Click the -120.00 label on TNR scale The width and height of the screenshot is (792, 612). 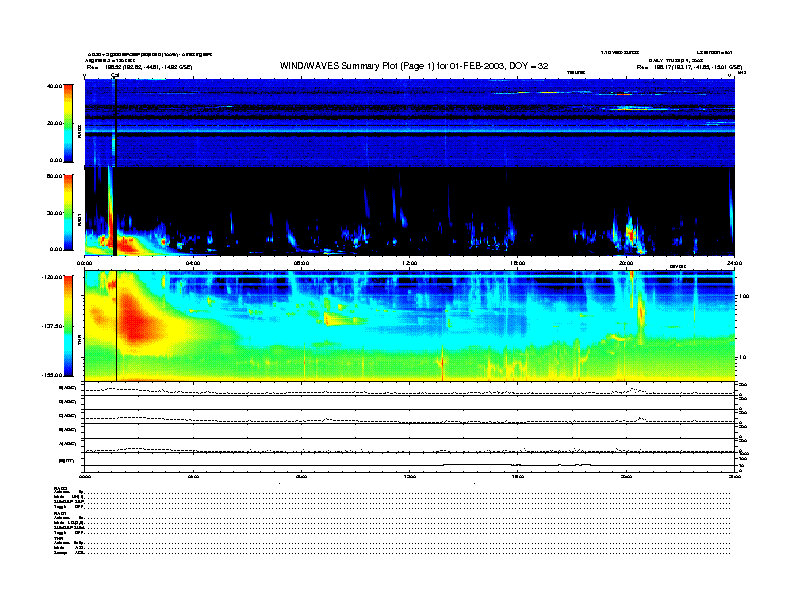(52, 277)
